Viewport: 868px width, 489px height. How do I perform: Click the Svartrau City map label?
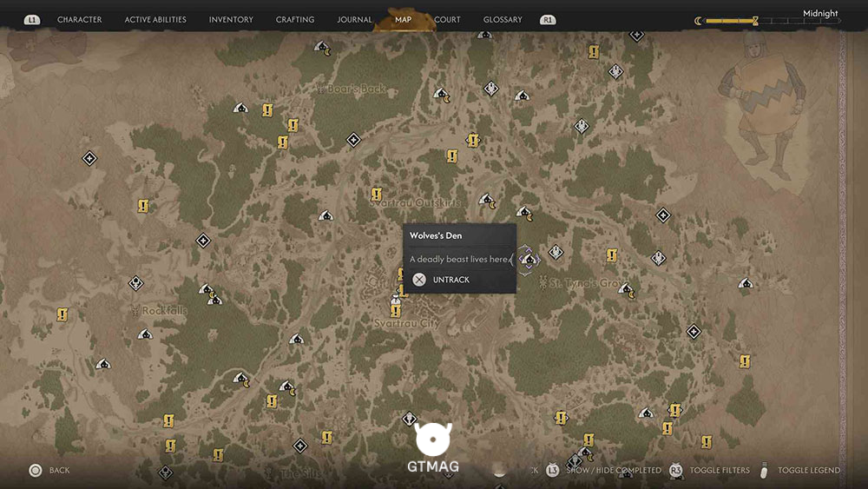(407, 323)
